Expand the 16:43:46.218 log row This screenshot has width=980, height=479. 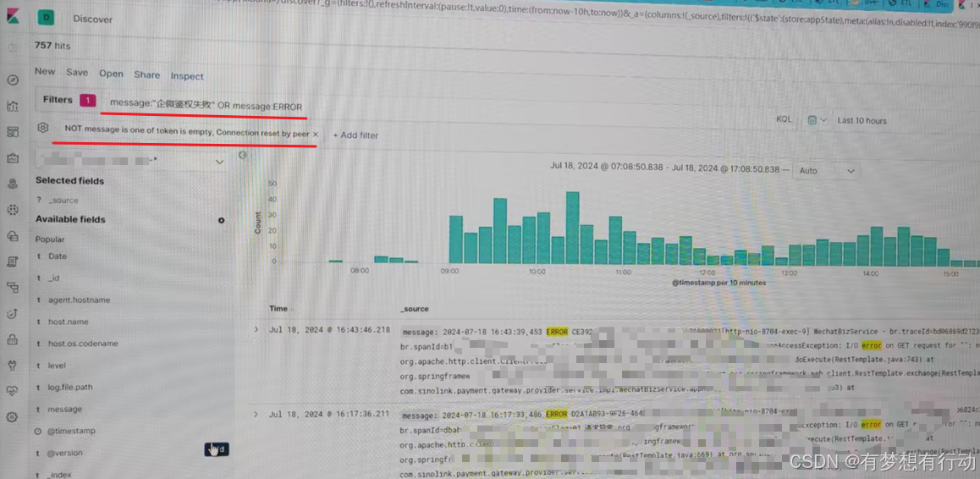pyautogui.click(x=256, y=329)
